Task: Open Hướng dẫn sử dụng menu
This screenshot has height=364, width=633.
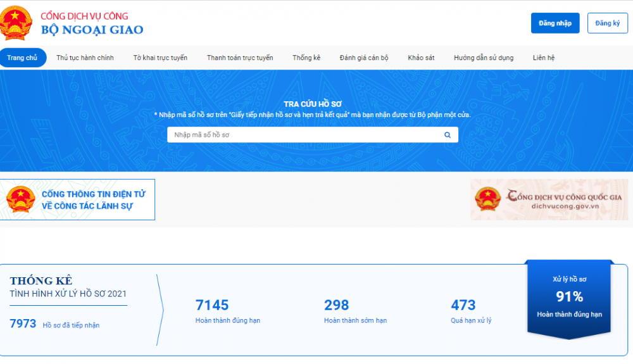Action: point(484,58)
